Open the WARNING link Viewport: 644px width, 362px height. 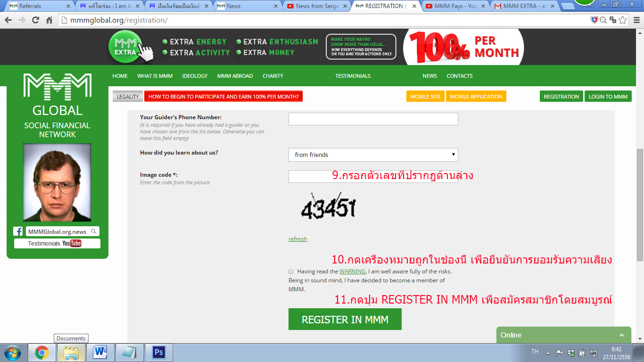pyautogui.click(x=352, y=271)
